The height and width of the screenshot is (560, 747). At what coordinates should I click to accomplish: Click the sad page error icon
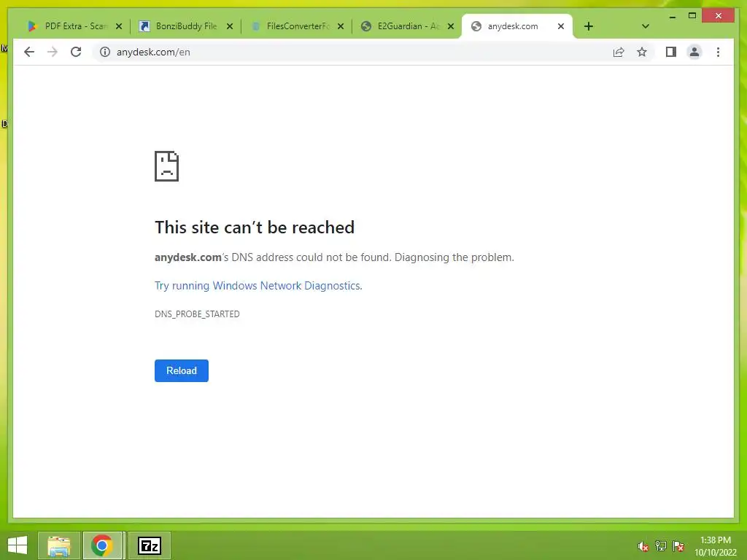point(167,166)
